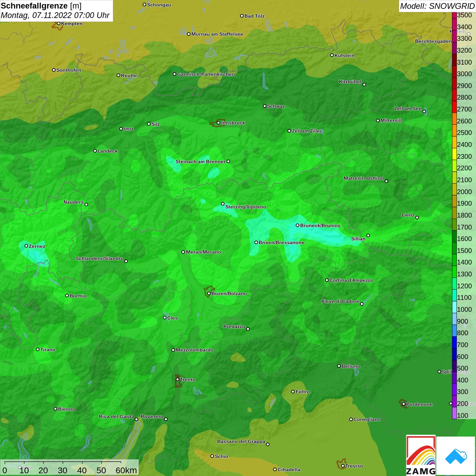Image resolution: width=476 pixels, height=476 pixels.
Task: Select the Bozen/Bolzano city marker dot
Action: [x=209, y=293]
